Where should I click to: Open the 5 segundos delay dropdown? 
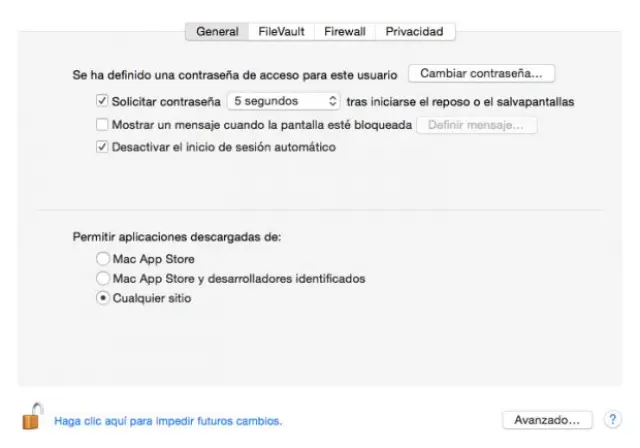284,101
